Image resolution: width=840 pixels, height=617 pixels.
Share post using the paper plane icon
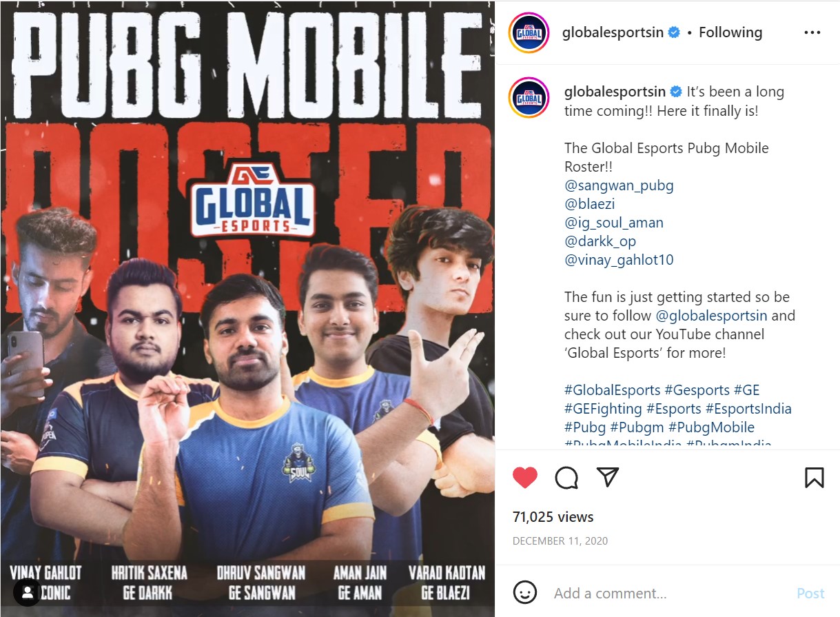(608, 476)
